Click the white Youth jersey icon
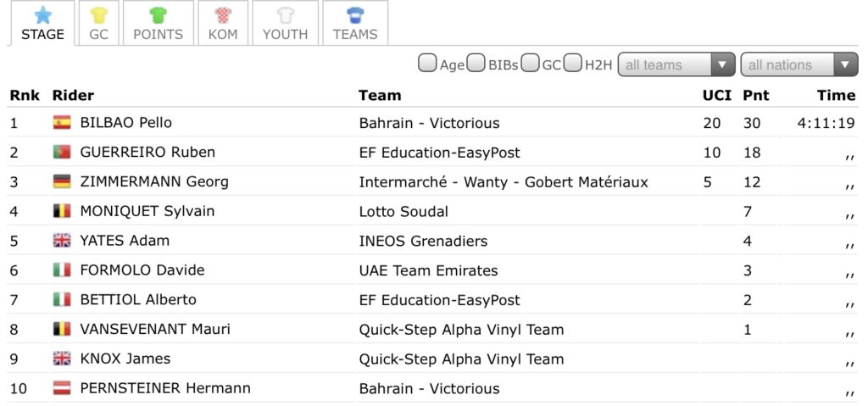This screenshot has width=868, height=406. click(285, 15)
